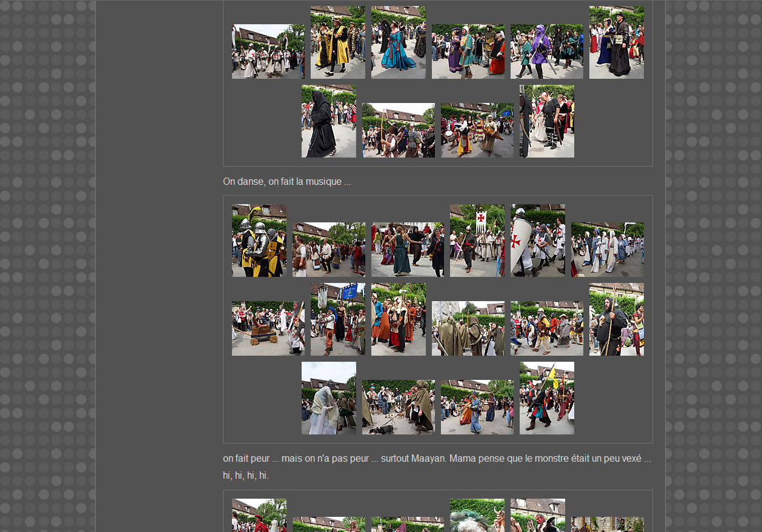This screenshot has height=532, width=762.
Task: Open photo with blue banner flag
Action: coord(337,319)
